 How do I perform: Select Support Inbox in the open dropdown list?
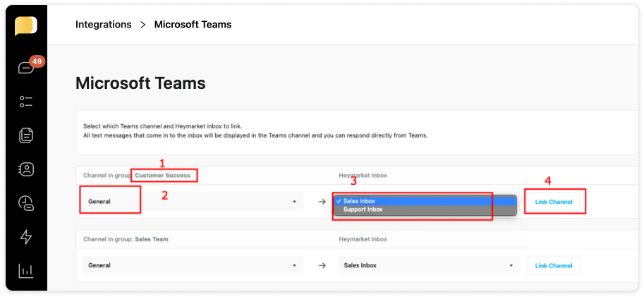coord(424,210)
